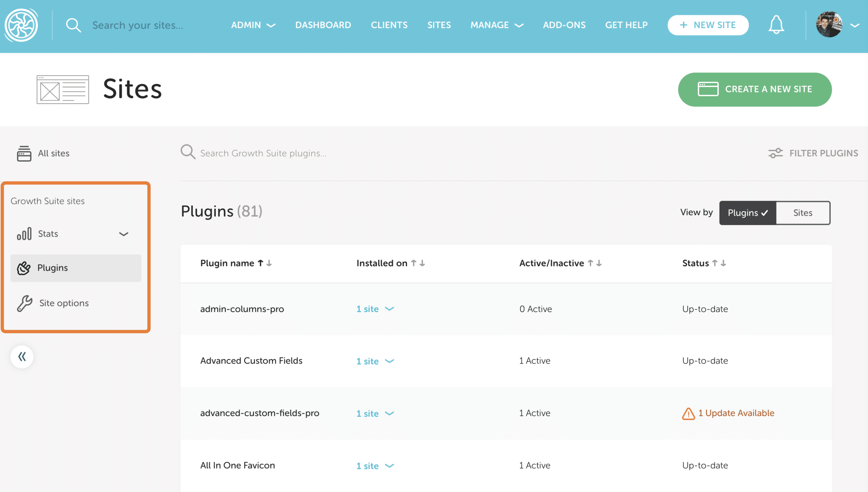Viewport: 868px width, 492px height.
Task: Click the + NEW SITE button
Action: click(708, 25)
